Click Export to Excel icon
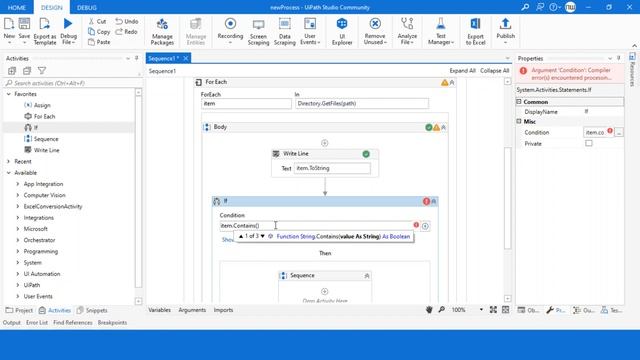Viewport: 640px width, 360px height. [x=476, y=24]
